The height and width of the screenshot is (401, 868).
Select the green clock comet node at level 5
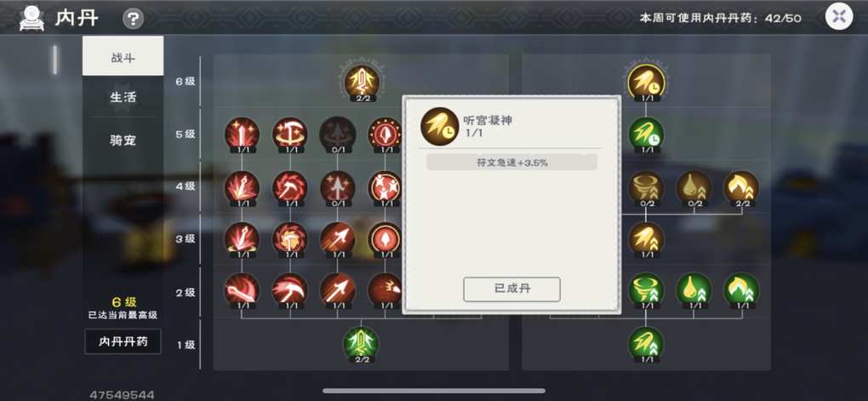coord(646,135)
